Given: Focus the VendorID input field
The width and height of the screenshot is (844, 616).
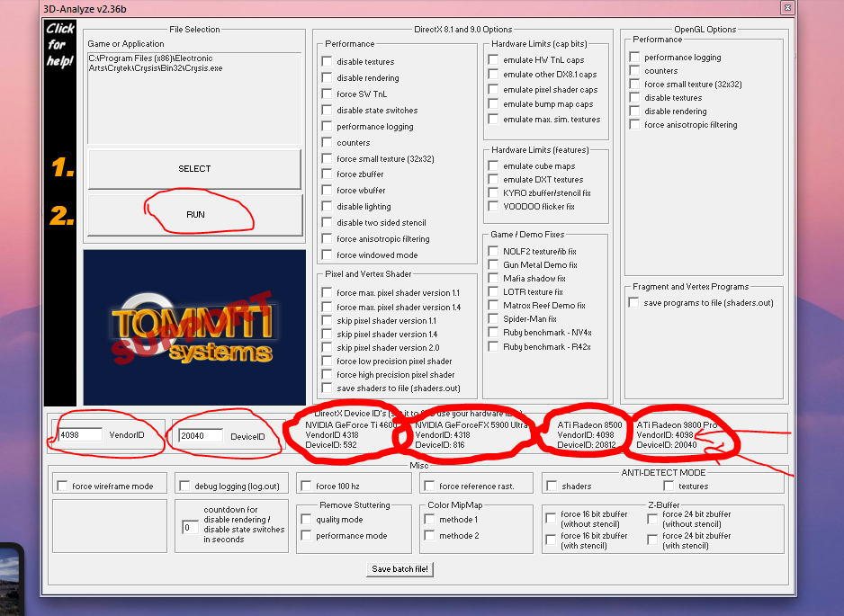Looking at the screenshot, I should (x=80, y=434).
